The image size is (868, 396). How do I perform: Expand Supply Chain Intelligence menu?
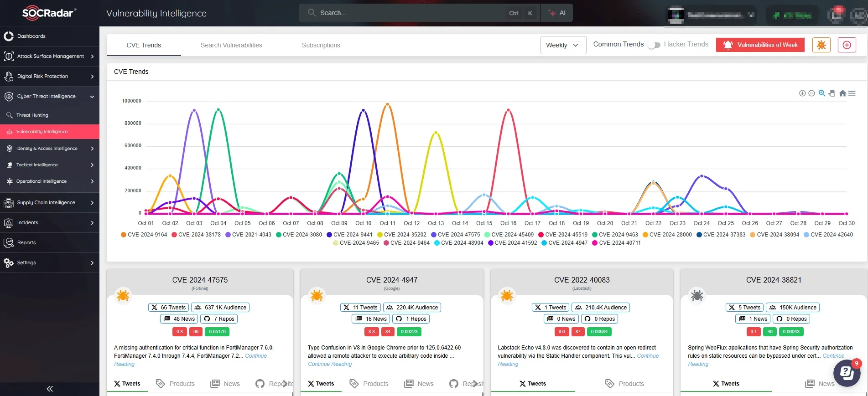click(x=49, y=202)
